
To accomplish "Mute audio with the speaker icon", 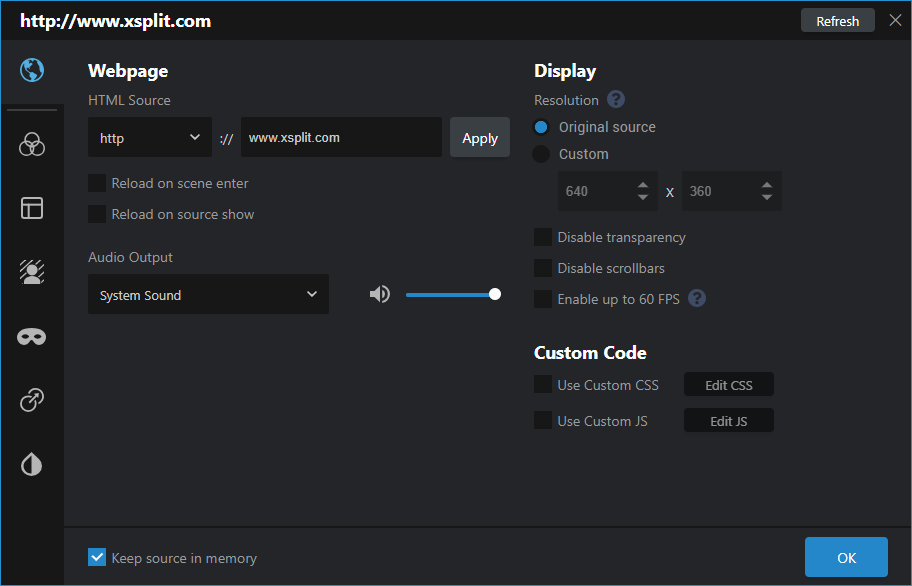I will pos(380,294).
